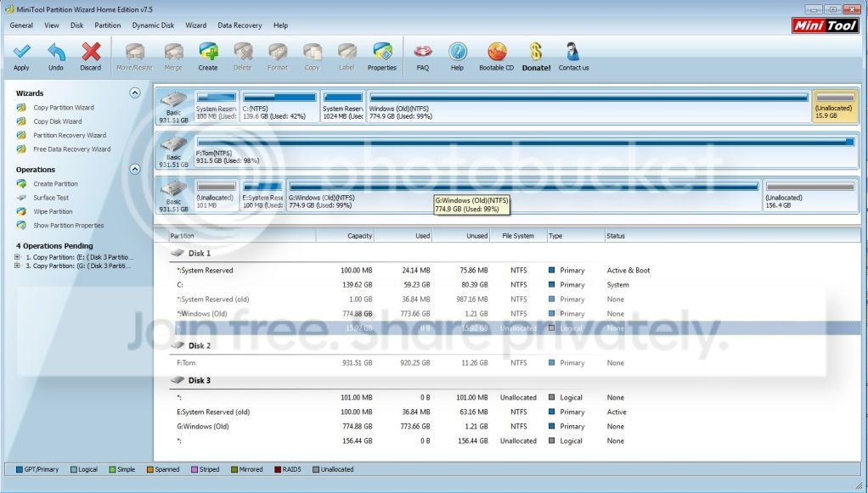Open the Data Recovery menu

click(x=240, y=25)
